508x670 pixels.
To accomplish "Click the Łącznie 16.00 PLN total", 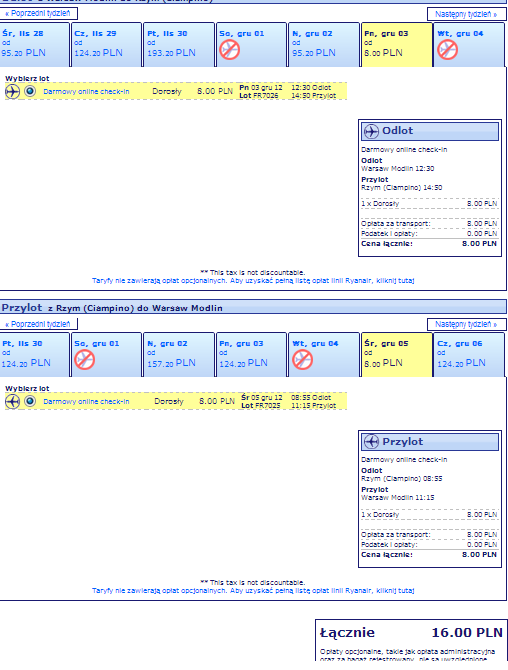I will pyautogui.click(x=411, y=632).
